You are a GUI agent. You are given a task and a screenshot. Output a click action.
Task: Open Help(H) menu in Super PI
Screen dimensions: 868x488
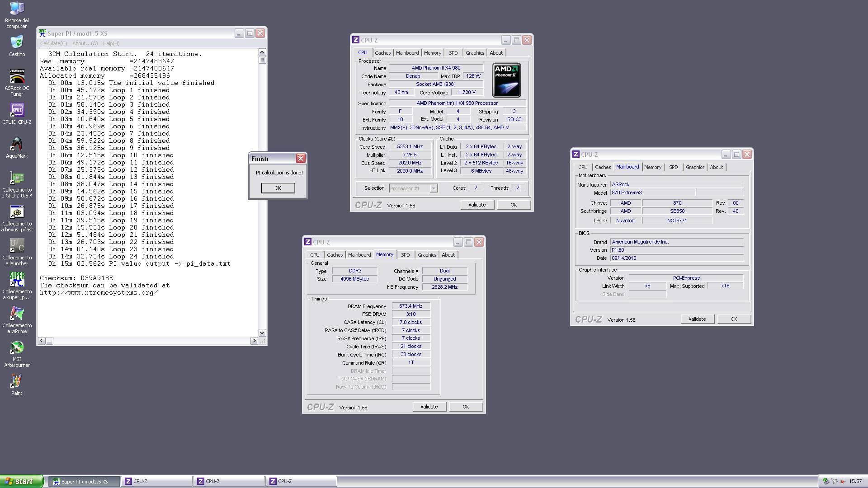click(x=111, y=43)
